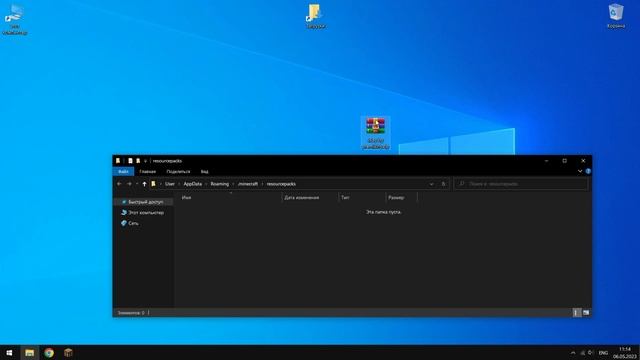Open the Windows Start menu
Viewport: 640px width, 360px height.
(x=9, y=353)
